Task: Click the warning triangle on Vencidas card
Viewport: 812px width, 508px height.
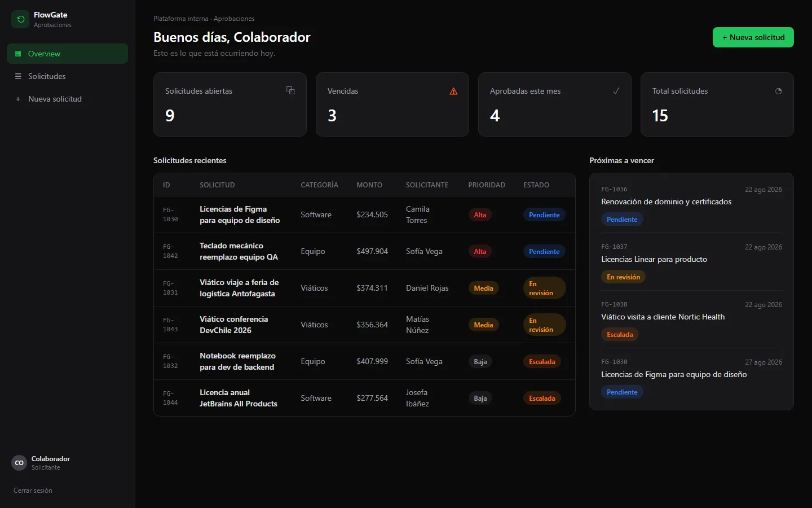Action: (453, 91)
